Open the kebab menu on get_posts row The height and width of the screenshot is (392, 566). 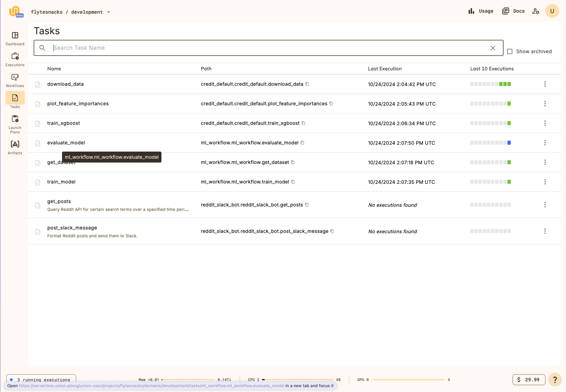point(545,205)
